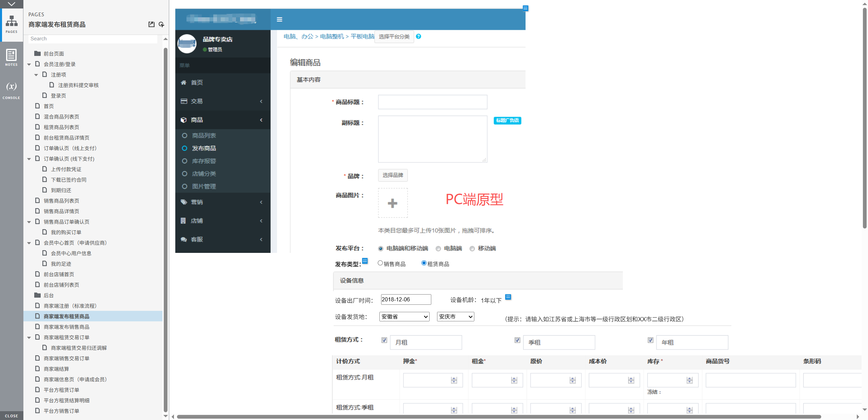This screenshot has height=420, width=868.
Task: Select the 销售商品 radio button
Action: [380, 263]
